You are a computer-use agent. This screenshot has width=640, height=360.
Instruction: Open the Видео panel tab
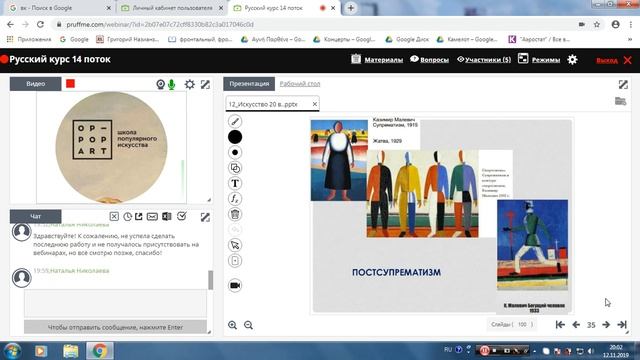click(x=36, y=84)
